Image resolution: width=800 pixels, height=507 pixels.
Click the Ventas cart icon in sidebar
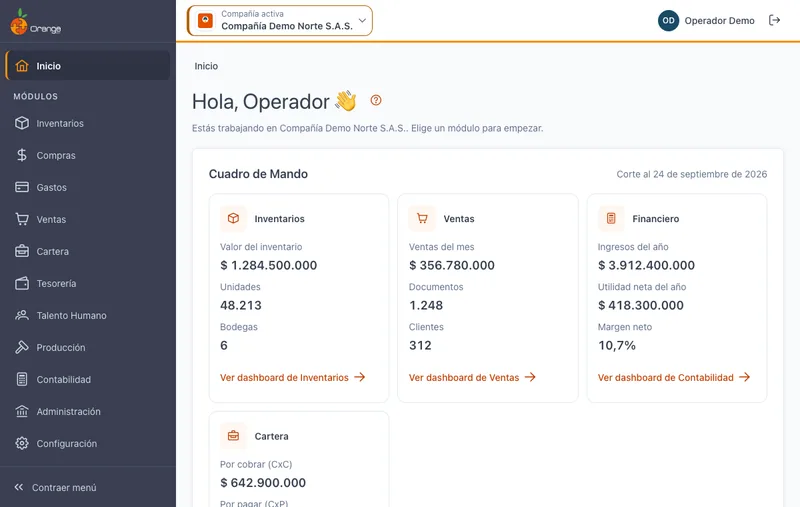tap(22, 219)
